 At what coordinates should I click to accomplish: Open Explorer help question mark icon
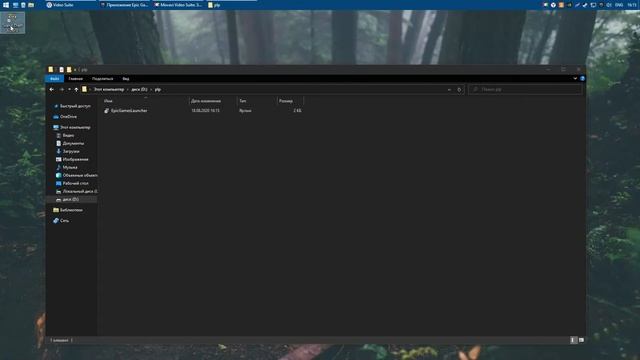coord(582,78)
